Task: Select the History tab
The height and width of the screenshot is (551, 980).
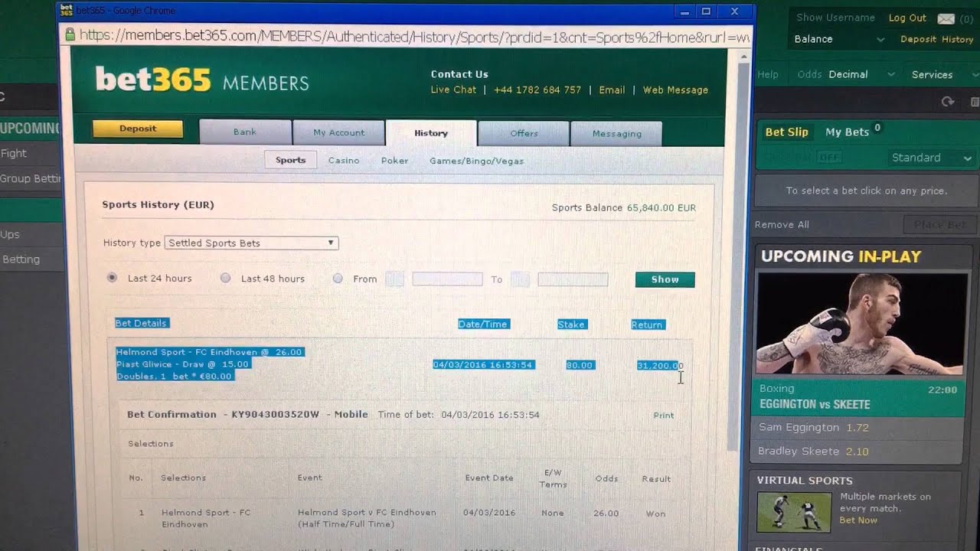Action: click(431, 133)
